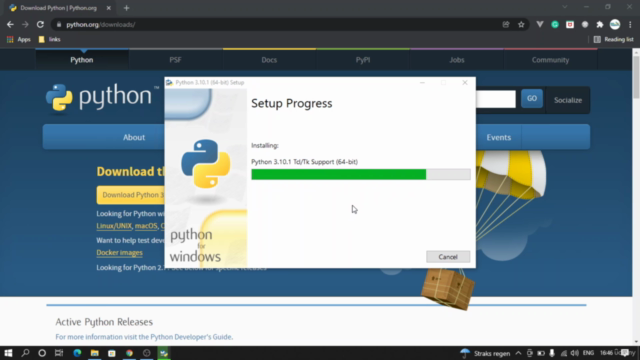The width and height of the screenshot is (640, 360).
Task: Select the PyPI top navigation tab
Action: 363,60
